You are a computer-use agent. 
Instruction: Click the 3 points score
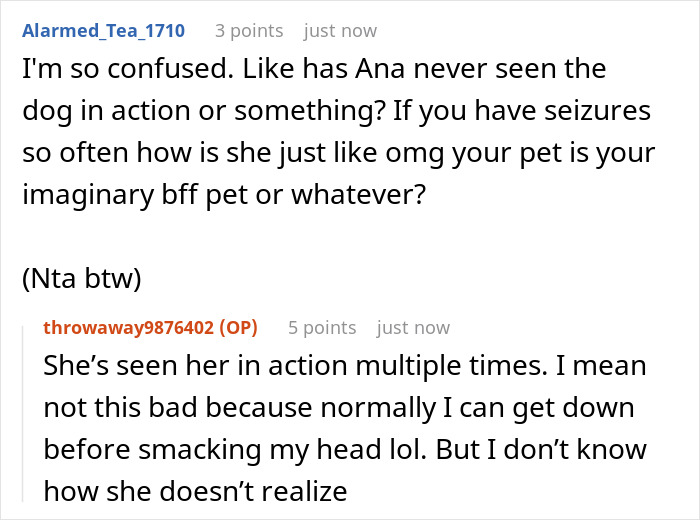point(249,31)
